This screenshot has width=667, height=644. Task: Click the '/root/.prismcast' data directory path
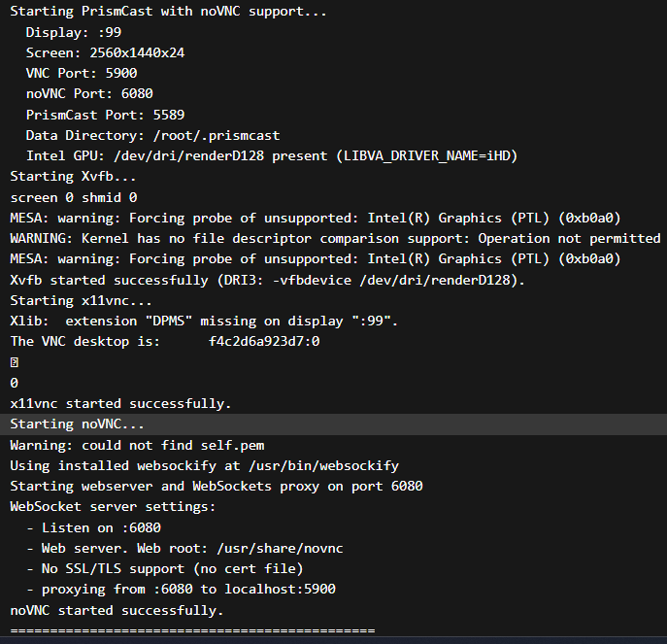pyautogui.click(x=217, y=135)
